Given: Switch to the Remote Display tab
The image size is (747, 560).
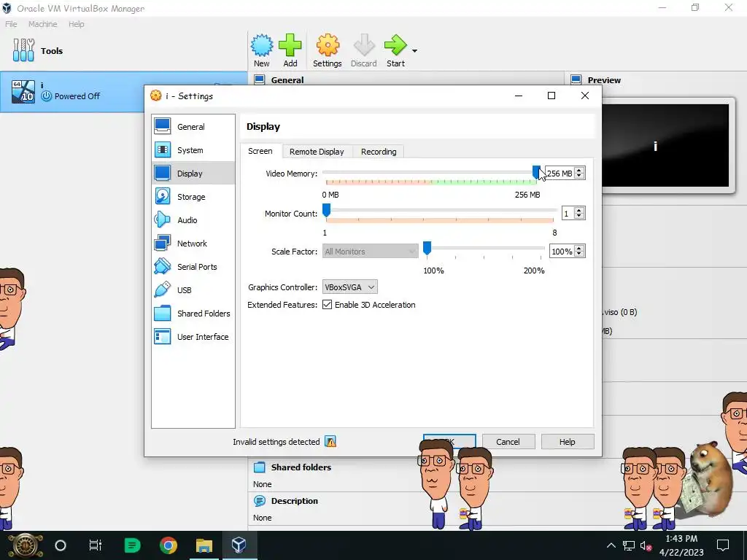Looking at the screenshot, I should pos(317,152).
